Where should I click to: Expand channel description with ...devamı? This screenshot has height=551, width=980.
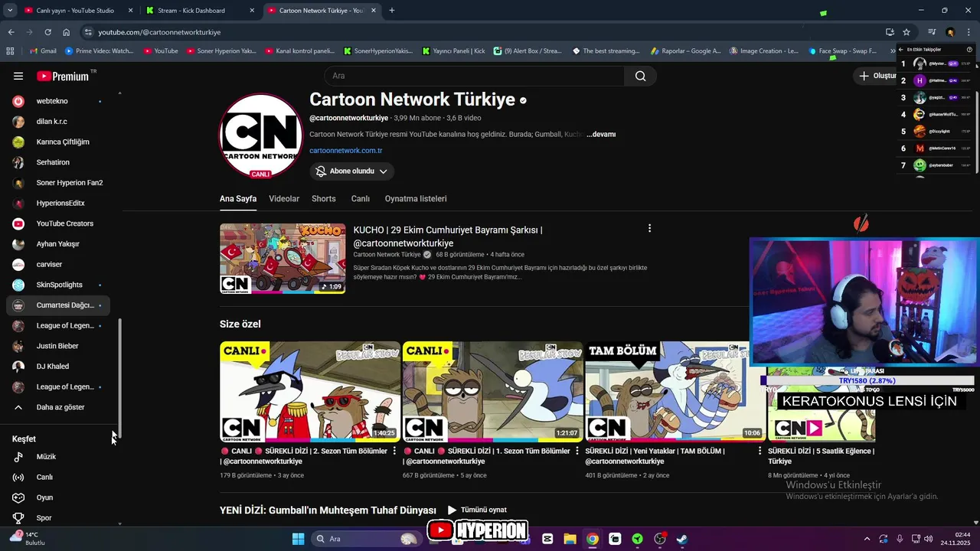tap(601, 135)
